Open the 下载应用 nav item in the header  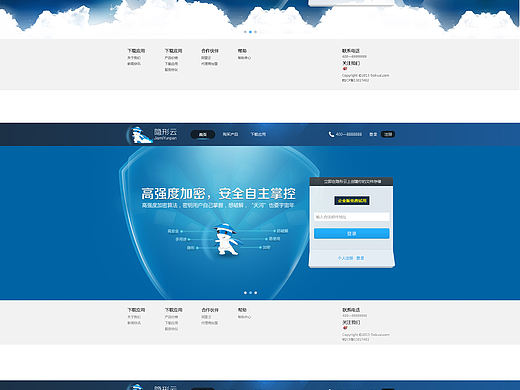tap(258, 134)
